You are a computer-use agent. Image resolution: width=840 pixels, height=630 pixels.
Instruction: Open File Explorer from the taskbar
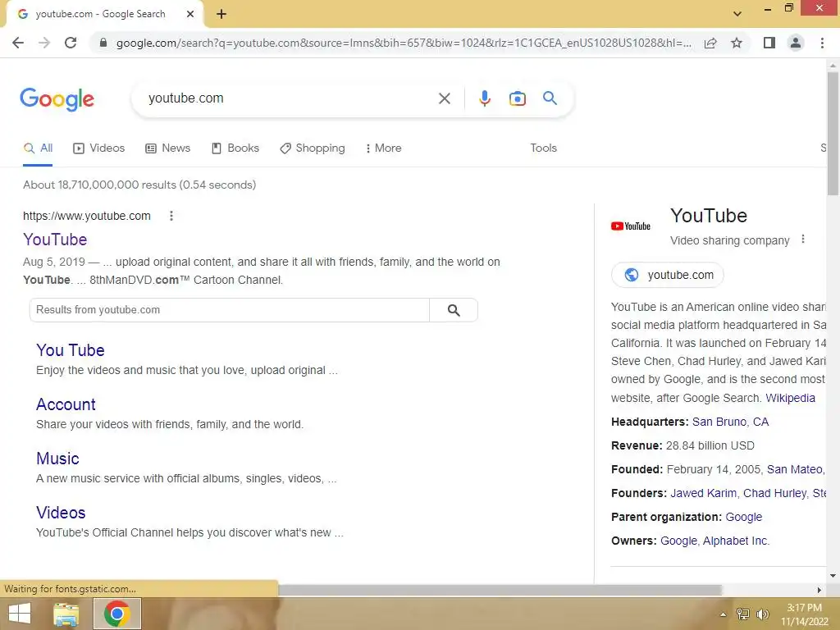(x=66, y=614)
